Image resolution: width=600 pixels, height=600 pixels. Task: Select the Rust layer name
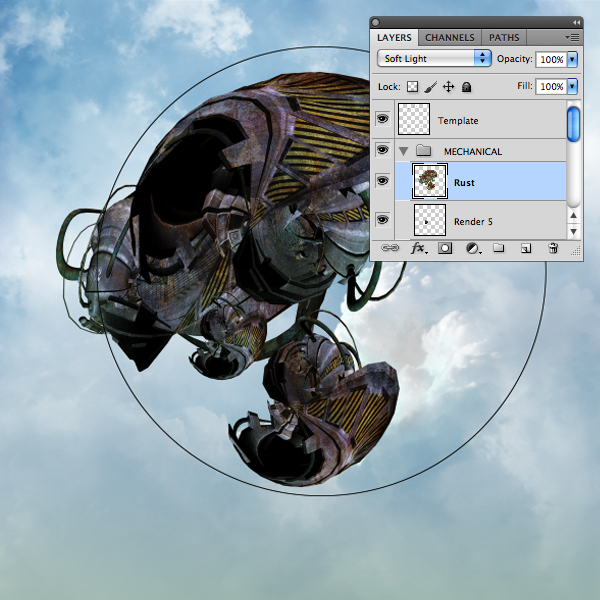coord(464,183)
